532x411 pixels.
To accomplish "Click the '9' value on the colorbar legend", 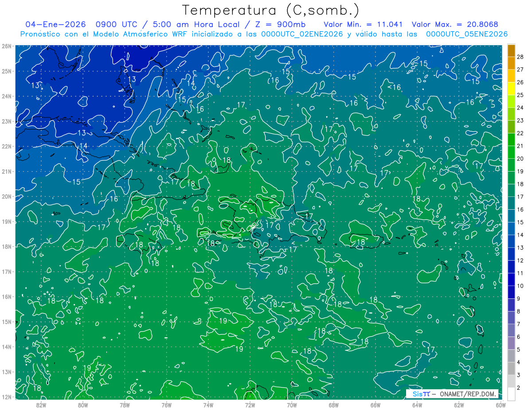I will 519,299.
